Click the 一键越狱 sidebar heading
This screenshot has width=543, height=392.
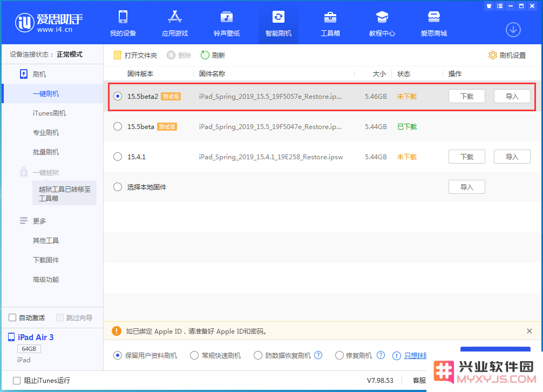coord(46,172)
